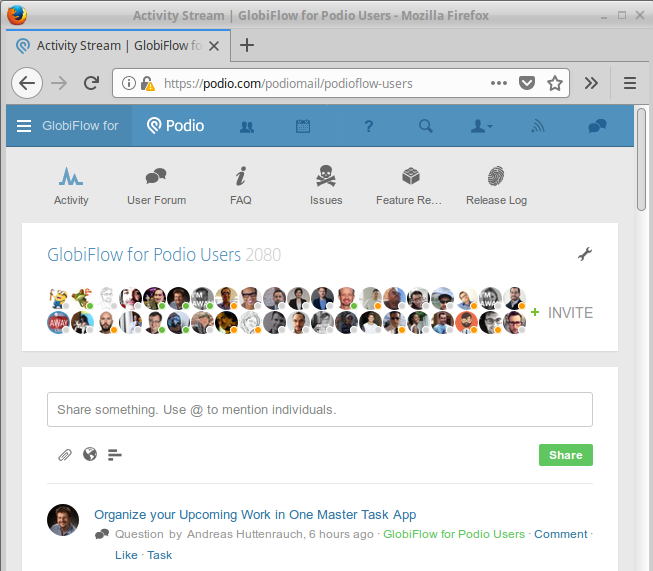Image resolution: width=653 pixels, height=571 pixels.
Task: Open Firefox application menu
Action: coord(630,83)
